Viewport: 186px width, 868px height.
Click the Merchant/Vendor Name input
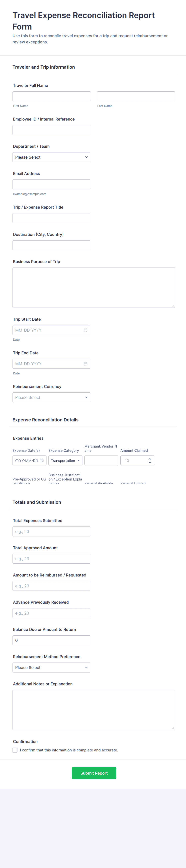click(101, 460)
